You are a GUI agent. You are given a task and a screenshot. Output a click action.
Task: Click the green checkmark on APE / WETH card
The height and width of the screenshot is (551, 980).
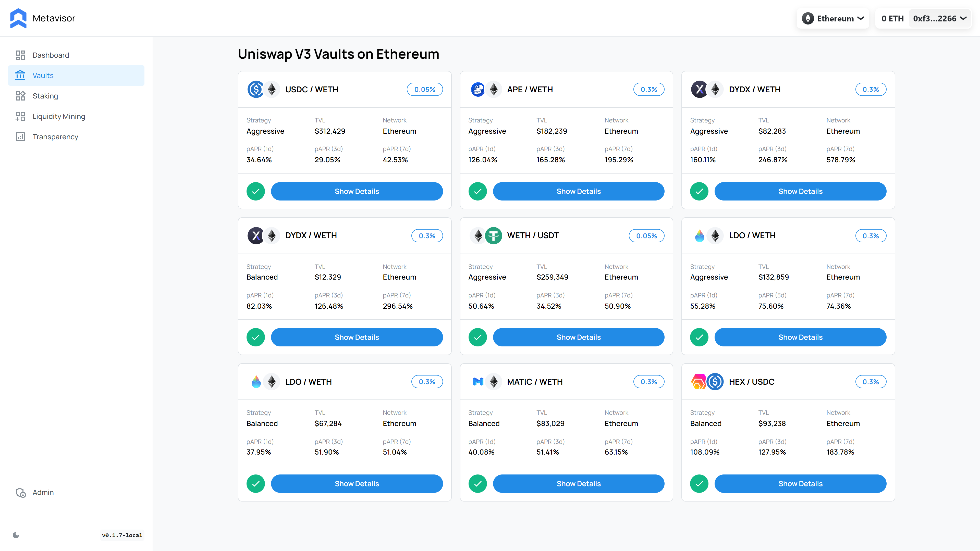[x=477, y=191]
